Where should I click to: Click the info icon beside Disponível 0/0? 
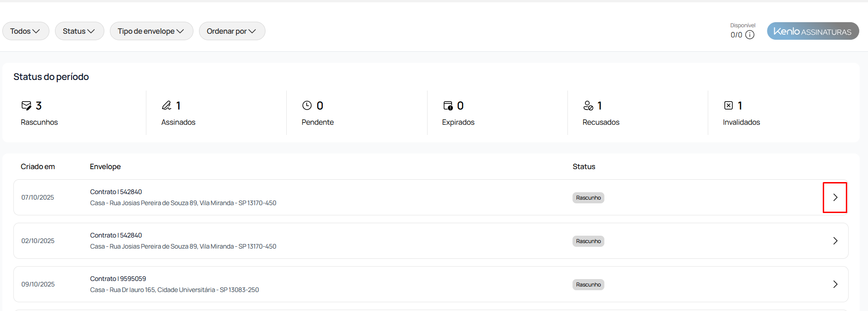pyautogui.click(x=750, y=35)
